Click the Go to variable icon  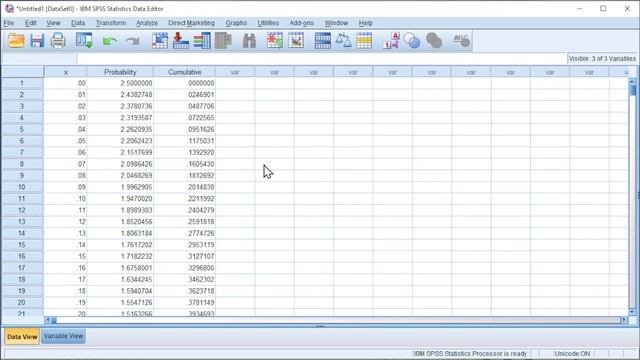pyautogui.click(x=181, y=41)
